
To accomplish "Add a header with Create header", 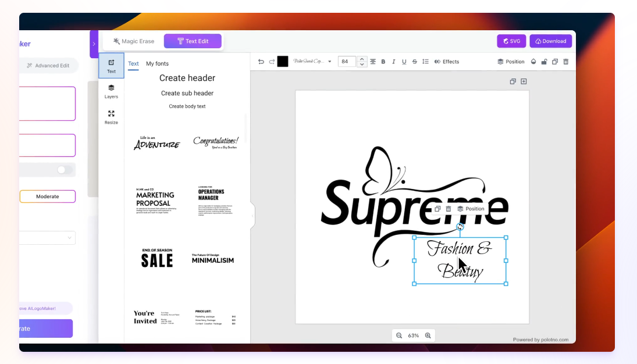I will (187, 78).
